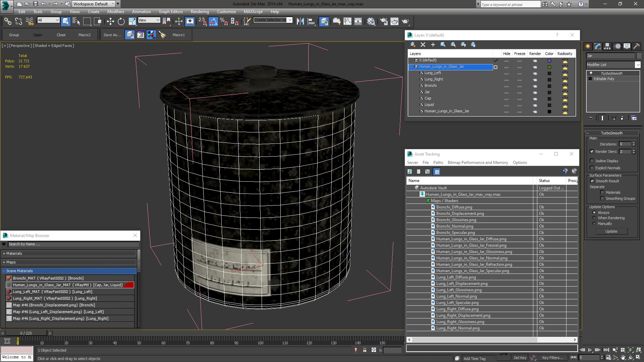Click the Mirror tool icon

301,21
